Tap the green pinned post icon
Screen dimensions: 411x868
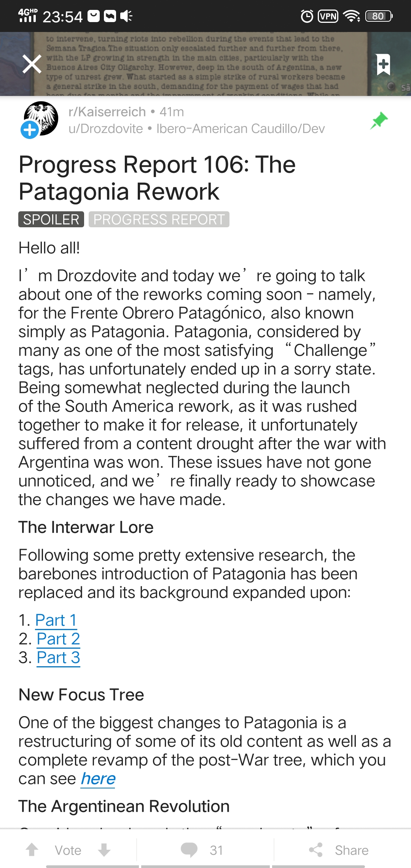tap(379, 121)
